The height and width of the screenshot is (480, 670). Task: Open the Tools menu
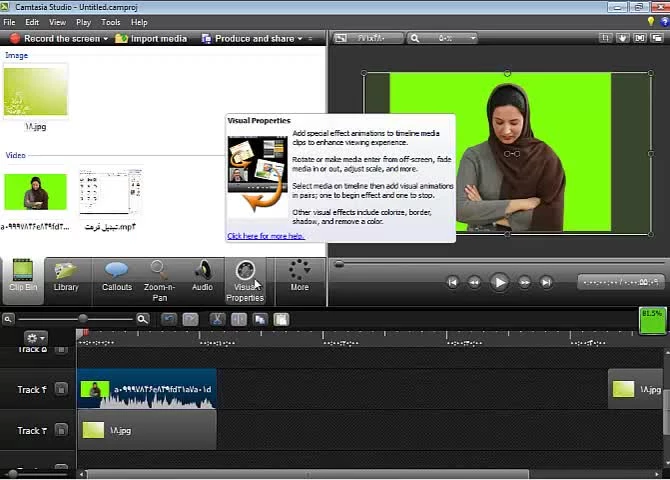tap(111, 22)
